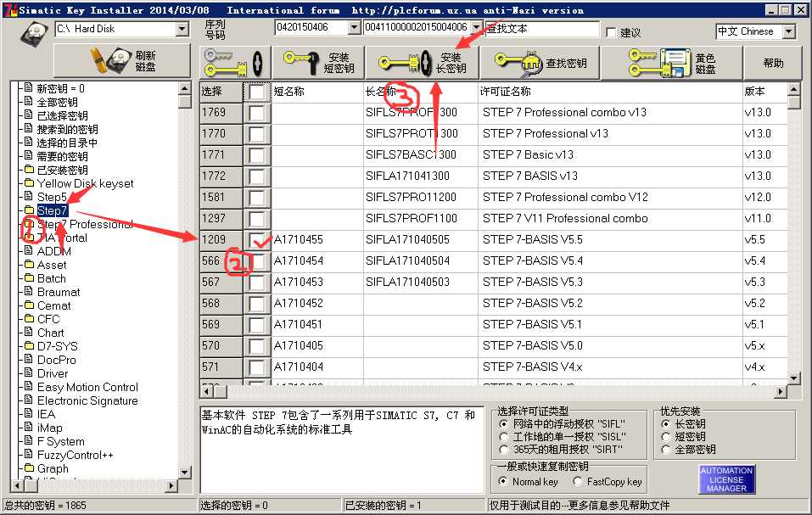Toggle the suggestion checkbox
Image resolution: width=812 pixels, height=515 pixels.
click(x=611, y=32)
